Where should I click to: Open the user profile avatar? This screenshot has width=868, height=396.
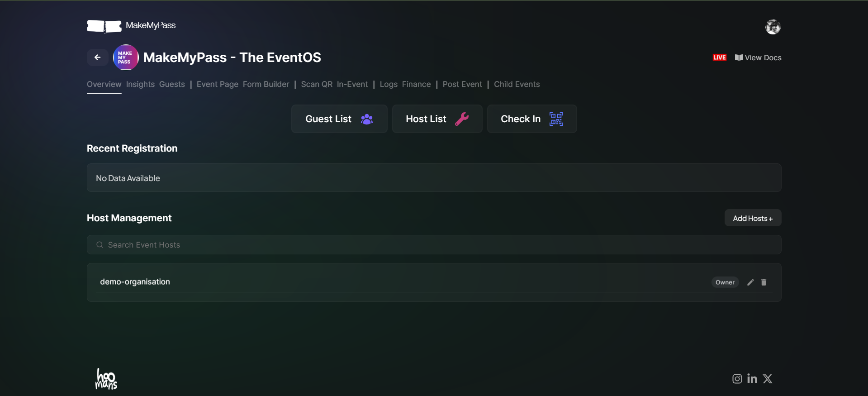click(x=773, y=27)
